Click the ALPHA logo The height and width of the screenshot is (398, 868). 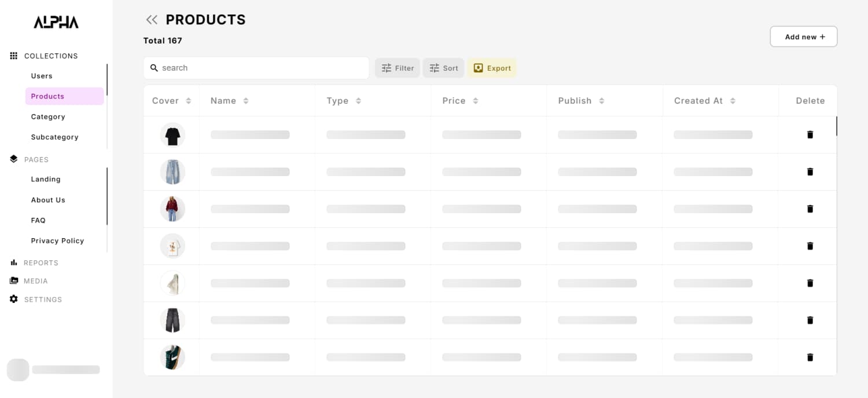[56, 23]
